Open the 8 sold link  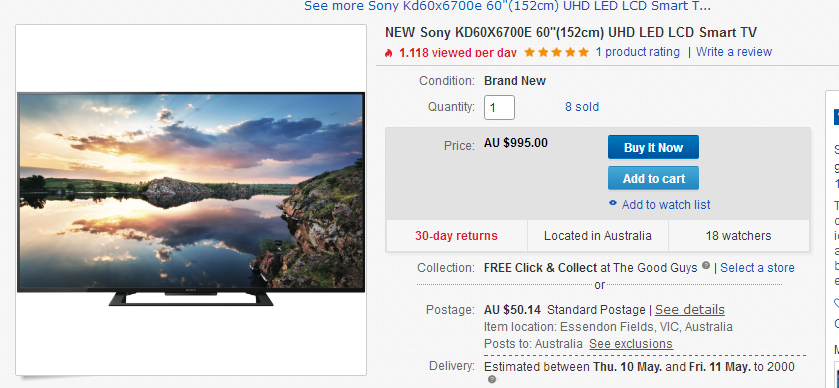coord(582,107)
